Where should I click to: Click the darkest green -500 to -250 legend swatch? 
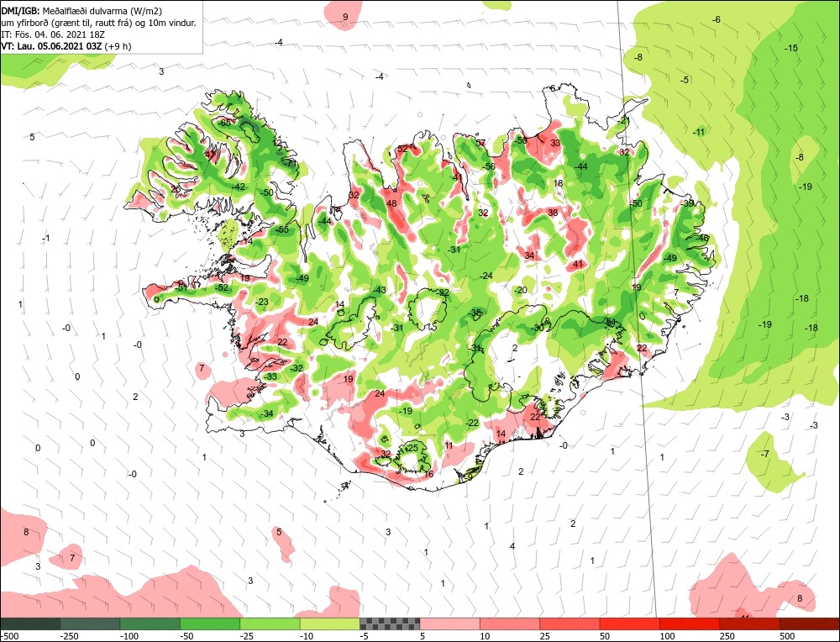[x=30, y=624]
